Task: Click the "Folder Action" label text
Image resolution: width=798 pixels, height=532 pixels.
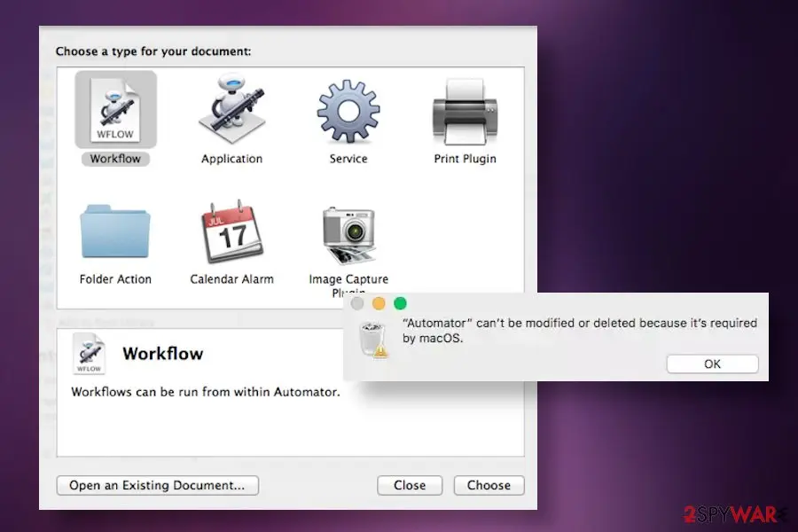Action: [x=115, y=279]
